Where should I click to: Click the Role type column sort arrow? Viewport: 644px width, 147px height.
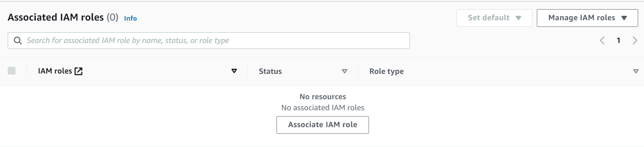tap(636, 71)
